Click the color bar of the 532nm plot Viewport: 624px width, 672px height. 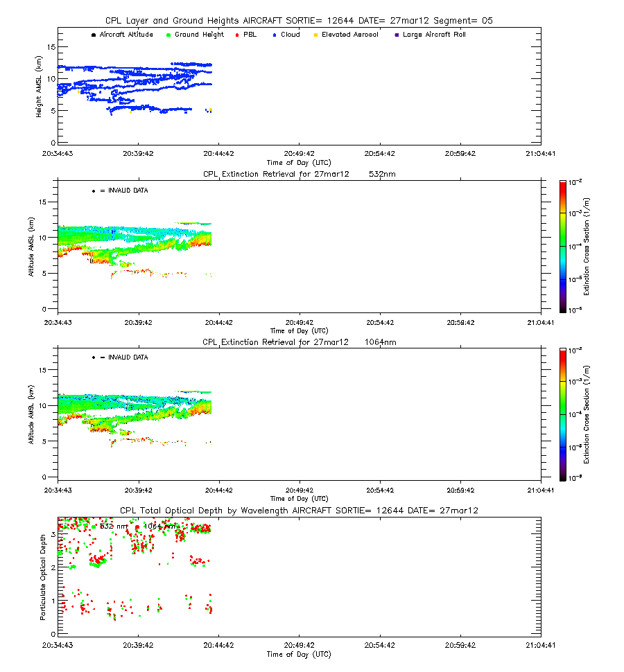pyautogui.click(x=563, y=247)
